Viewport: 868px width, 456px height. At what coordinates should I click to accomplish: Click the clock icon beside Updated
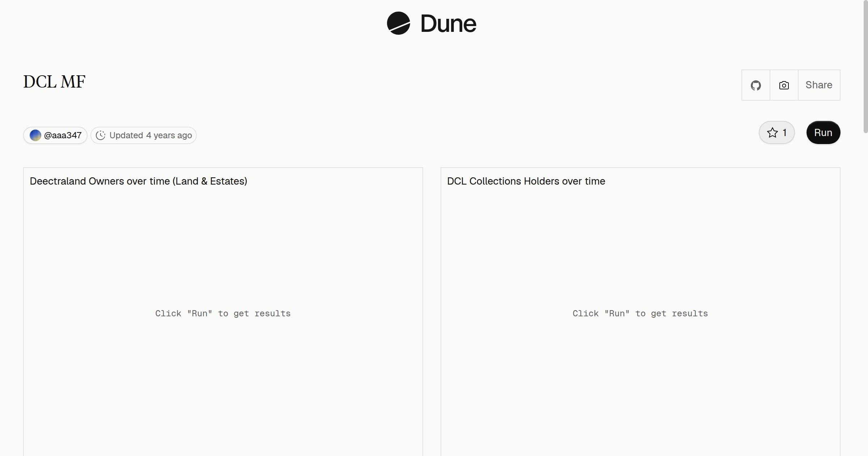click(101, 135)
